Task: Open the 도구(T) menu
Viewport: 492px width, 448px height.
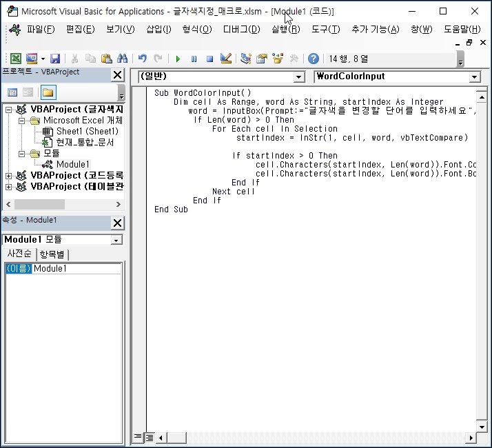Action: 326,30
